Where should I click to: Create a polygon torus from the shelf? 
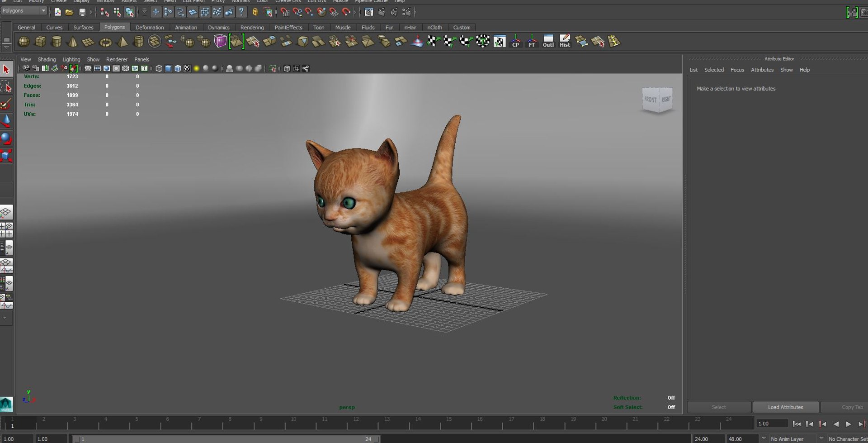tap(105, 42)
